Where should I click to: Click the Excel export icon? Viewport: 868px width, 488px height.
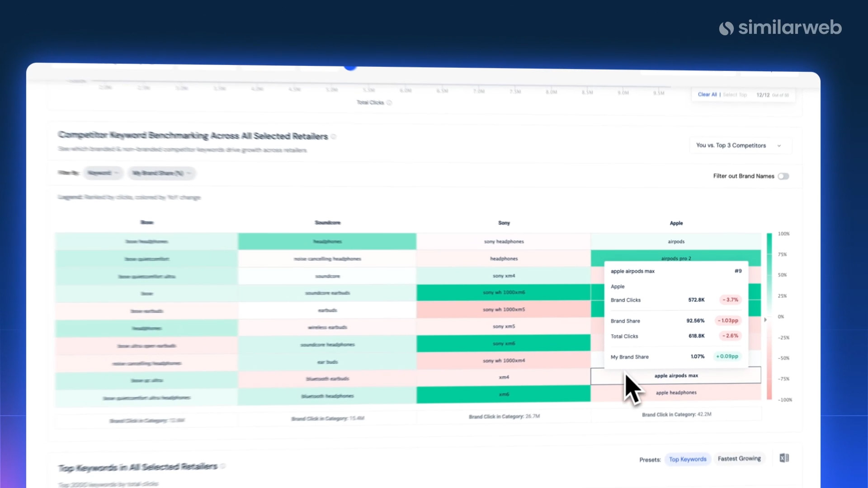point(784,458)
